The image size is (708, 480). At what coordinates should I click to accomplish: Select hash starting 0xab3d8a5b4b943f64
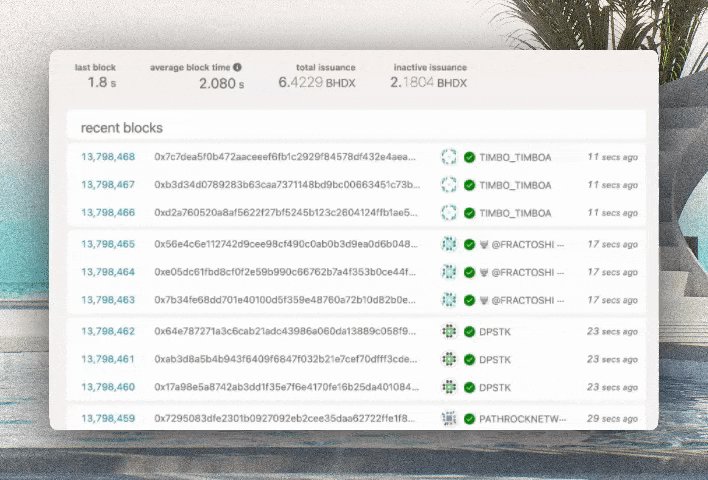click(x=286, y=359)
